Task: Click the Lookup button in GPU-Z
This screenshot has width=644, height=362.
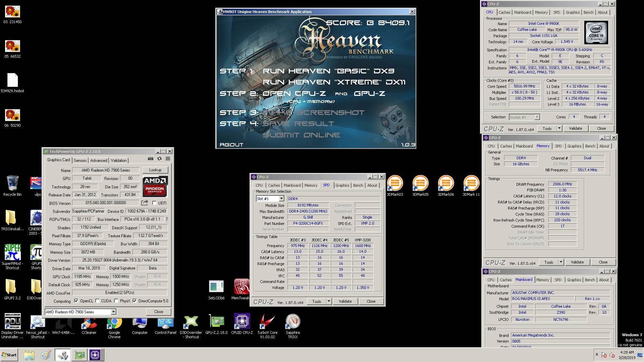Action: point(155,170)
